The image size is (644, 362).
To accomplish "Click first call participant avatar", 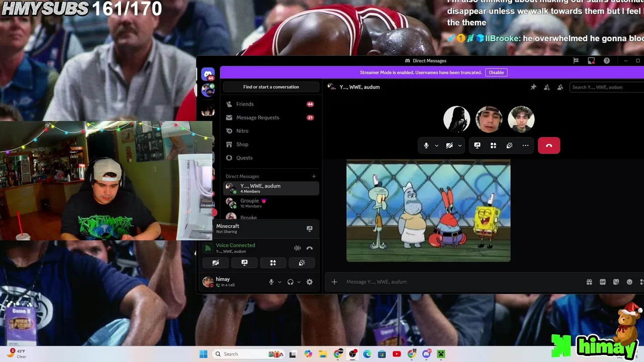I will [457, 119].
